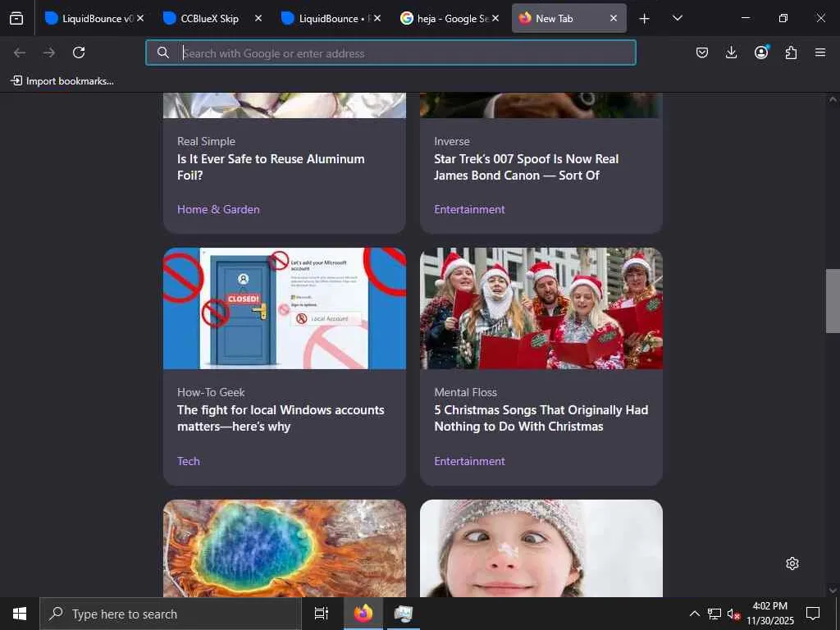Open the taskbar app next to Firefox
This screenshot has height=630, width=840.
coord(404,614)
